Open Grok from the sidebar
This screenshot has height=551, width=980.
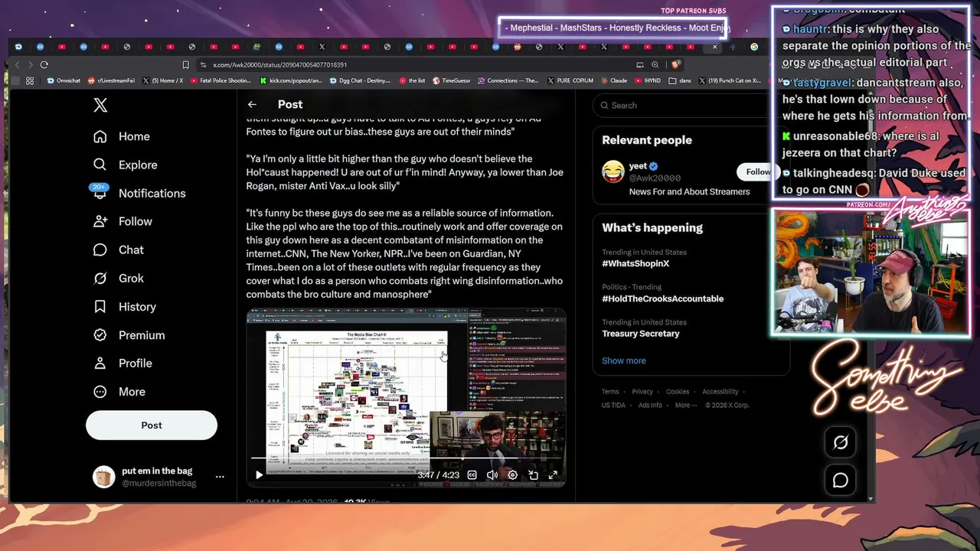(118, 278)
